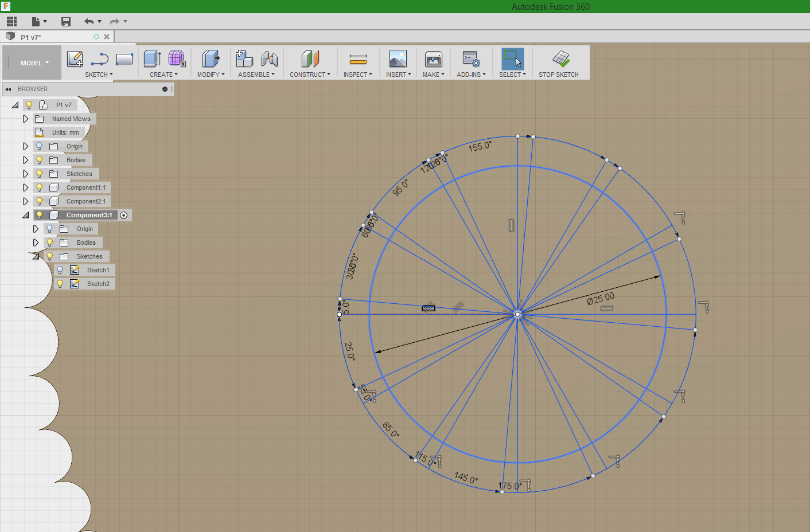This screenshot has height=532, width=810.
Task: Click the 155.0° angle dimension
Action: click(480, 146)
